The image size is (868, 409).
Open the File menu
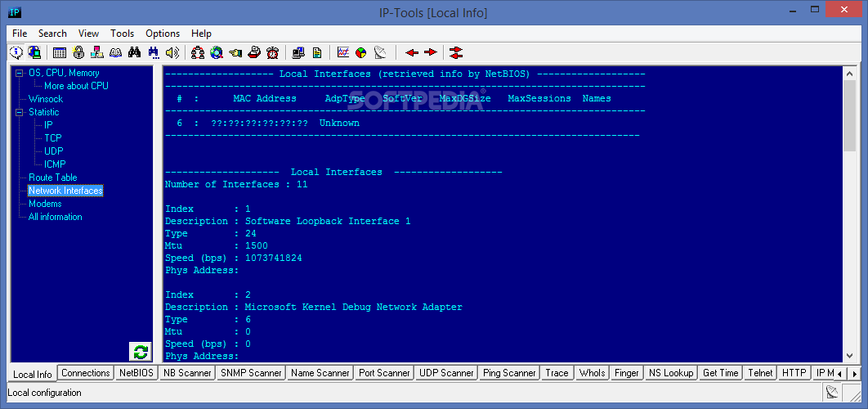coord(20,34)
